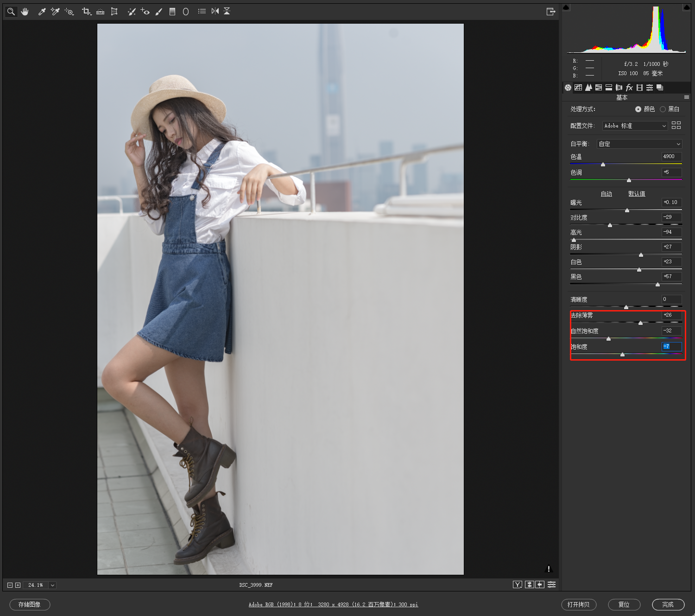Screen dimensions: 695x616
Task: Select the Radial Filter tool
Action: point(186,12)
